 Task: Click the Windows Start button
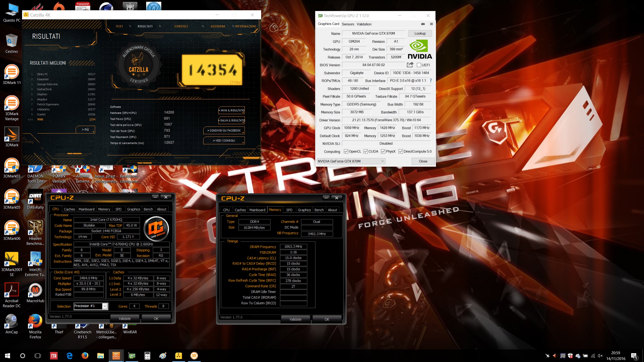point(8,356)
